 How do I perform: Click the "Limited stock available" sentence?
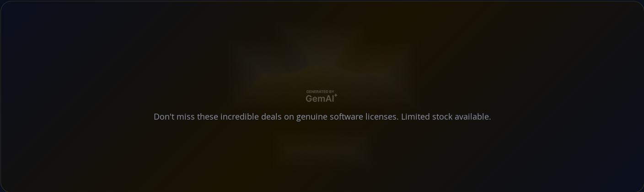tap(446, 117)
